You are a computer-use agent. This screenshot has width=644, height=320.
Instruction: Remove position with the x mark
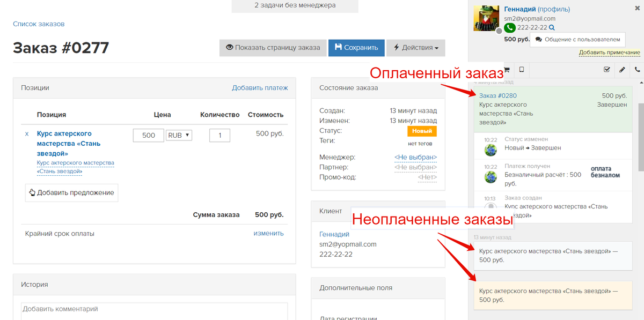27,134
